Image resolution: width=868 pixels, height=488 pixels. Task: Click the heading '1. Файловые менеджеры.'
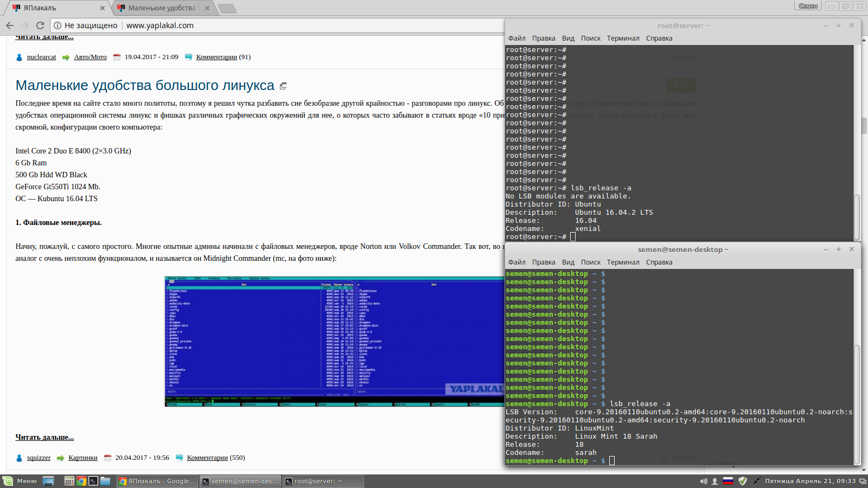59,222
